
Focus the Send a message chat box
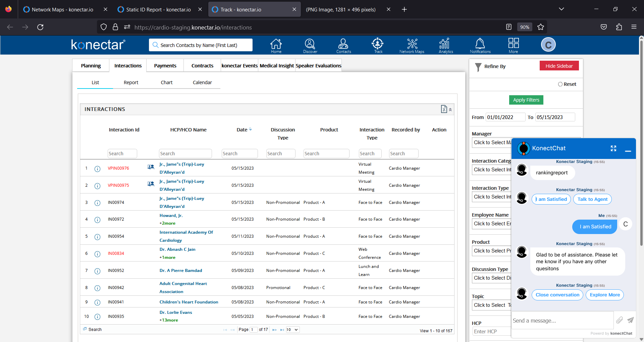[x=562, y=321]
